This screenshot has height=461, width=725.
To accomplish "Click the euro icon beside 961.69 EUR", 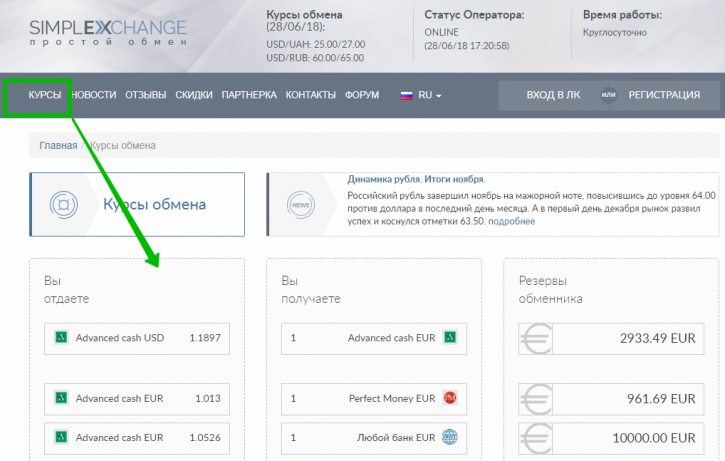I will coord(536,399).
